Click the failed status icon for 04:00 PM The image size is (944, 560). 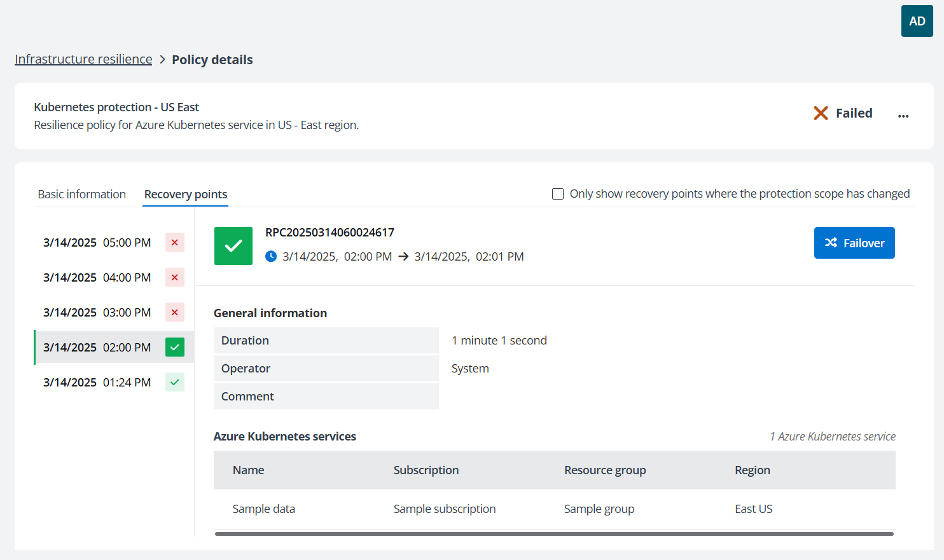click(174, 278)
